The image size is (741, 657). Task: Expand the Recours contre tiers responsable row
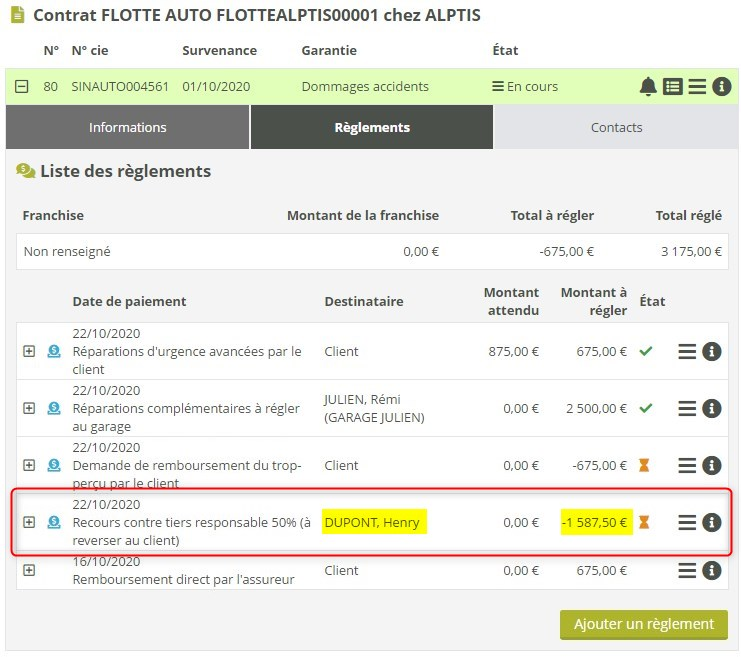point(29,522)
